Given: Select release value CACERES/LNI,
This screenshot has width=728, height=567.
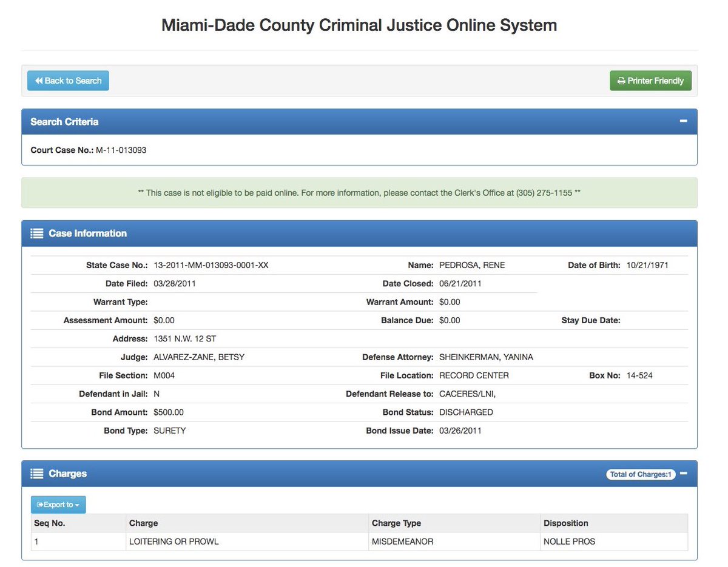Looking at the screenshot, I should (468, 394).
